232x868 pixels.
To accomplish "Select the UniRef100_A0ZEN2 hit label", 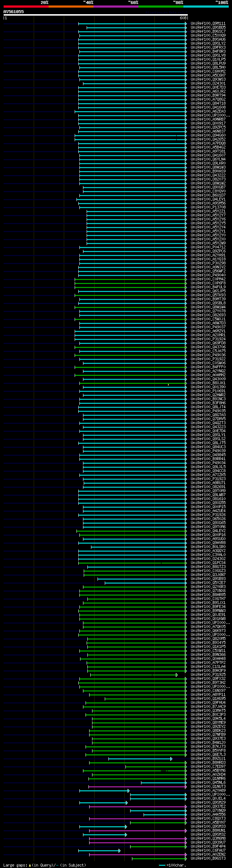I will [208, 854].
